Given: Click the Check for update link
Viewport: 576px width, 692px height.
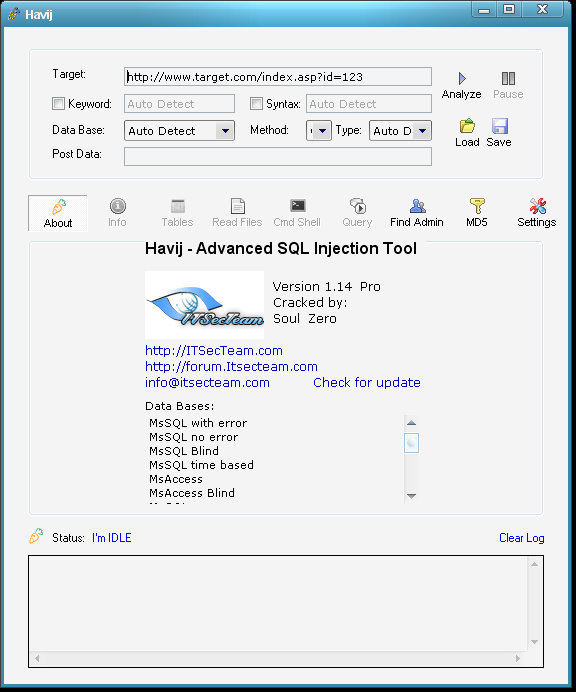Looking at the screenshot, I should (x=367, y=383).
